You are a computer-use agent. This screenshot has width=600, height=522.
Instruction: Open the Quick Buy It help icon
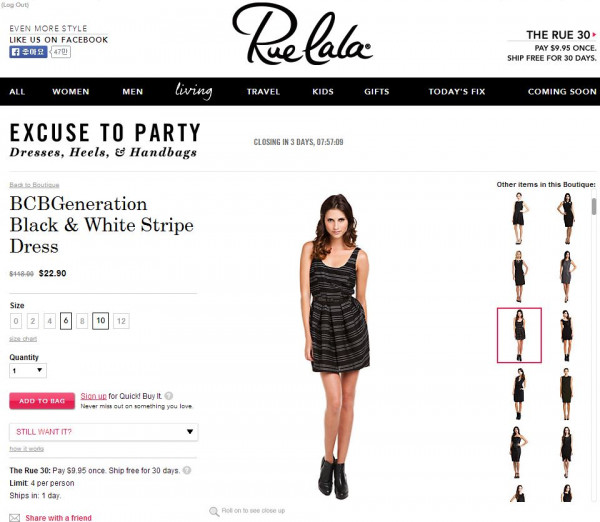pos(169,396)
